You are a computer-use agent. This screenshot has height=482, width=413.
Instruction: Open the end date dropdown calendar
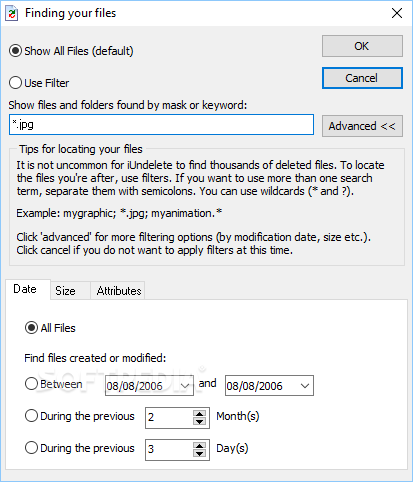[304, 386]
